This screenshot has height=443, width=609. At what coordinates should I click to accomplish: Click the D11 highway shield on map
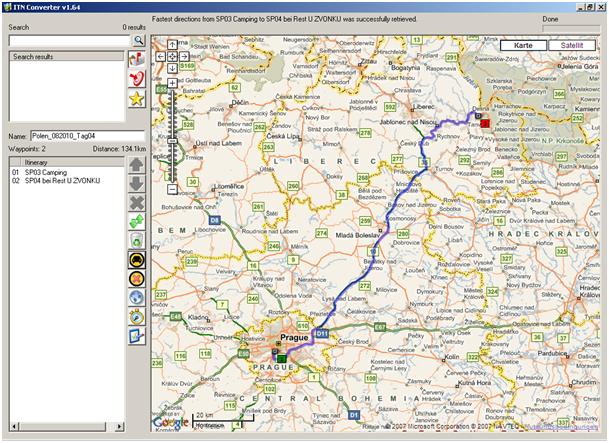[x=322, y=333]
